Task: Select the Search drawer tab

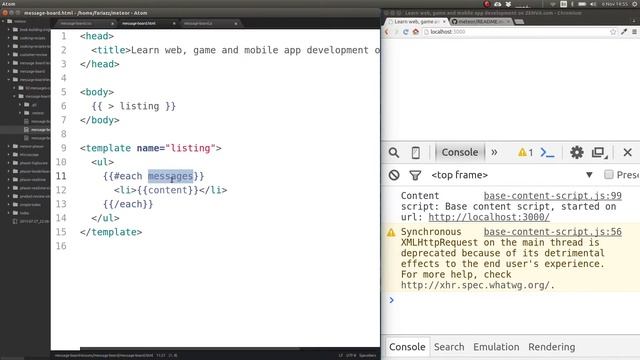Action: coord(449,347)
